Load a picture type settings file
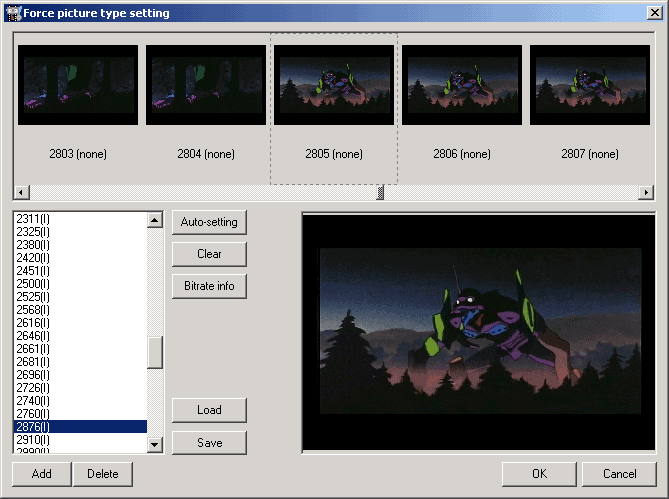669x499 pixels. click(x=209, y=410)
